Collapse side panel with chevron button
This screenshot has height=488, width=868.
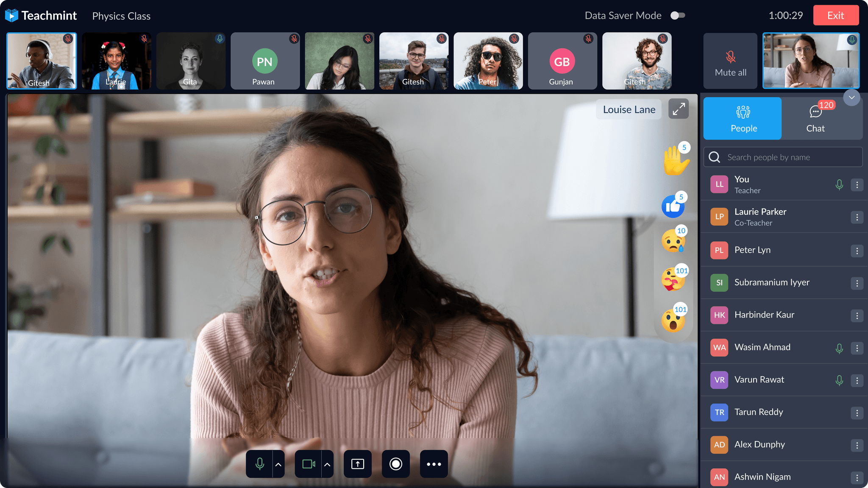[851, 98]
